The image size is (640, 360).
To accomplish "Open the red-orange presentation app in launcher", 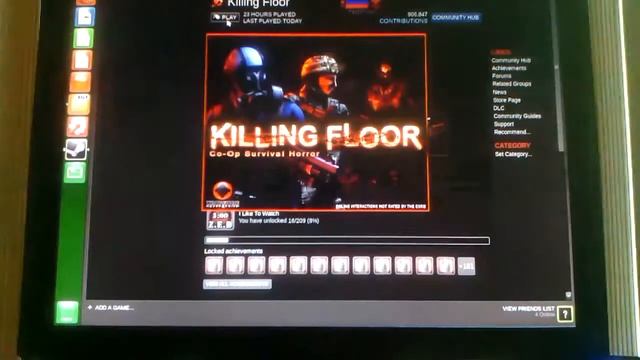I will pyautogui.click(x=82, y=60).
